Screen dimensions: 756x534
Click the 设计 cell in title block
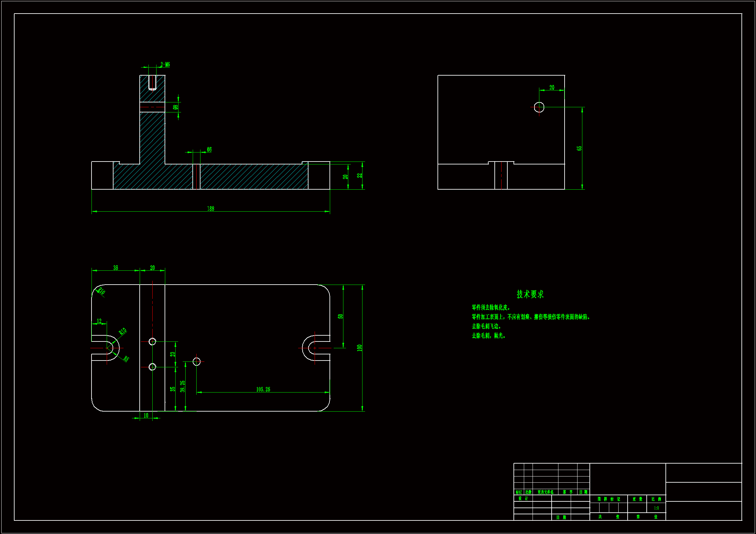523,498
